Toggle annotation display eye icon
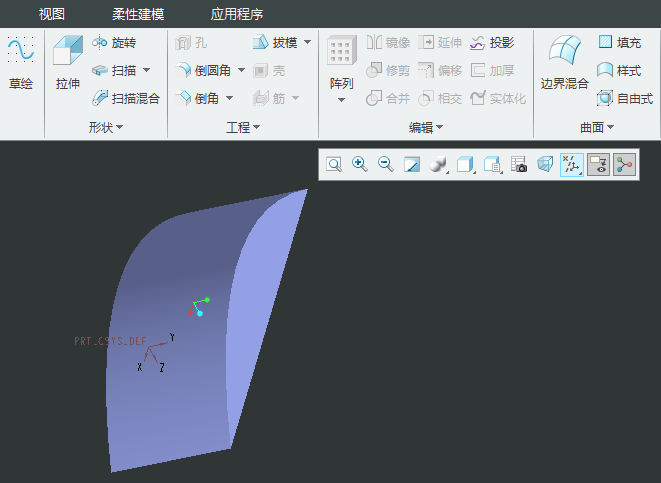 [598, 164]
